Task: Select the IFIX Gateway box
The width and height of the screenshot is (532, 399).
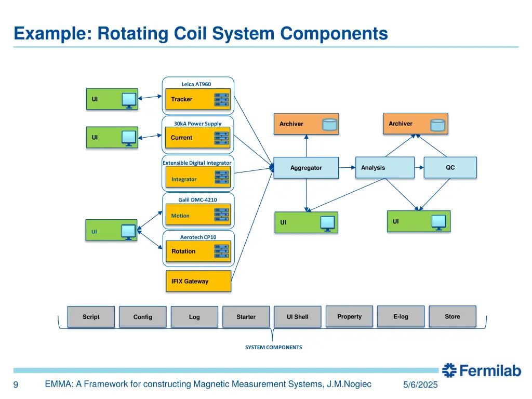Action: 198,281
